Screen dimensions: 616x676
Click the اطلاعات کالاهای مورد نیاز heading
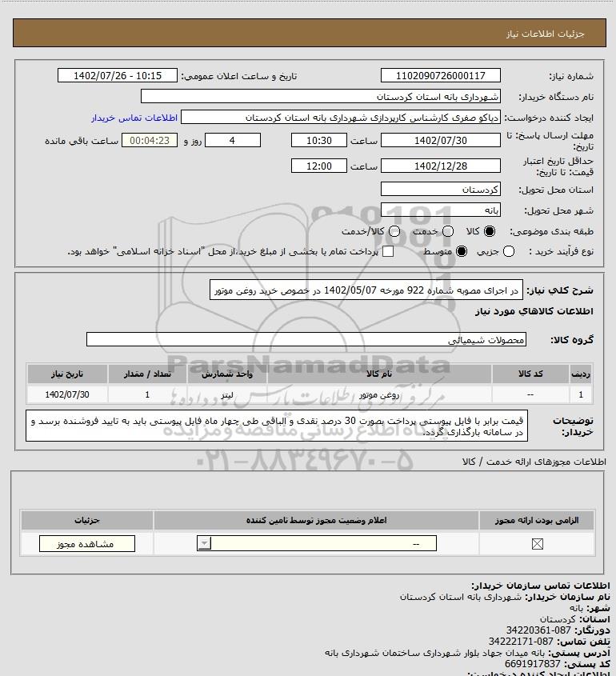tap(534, 311)
